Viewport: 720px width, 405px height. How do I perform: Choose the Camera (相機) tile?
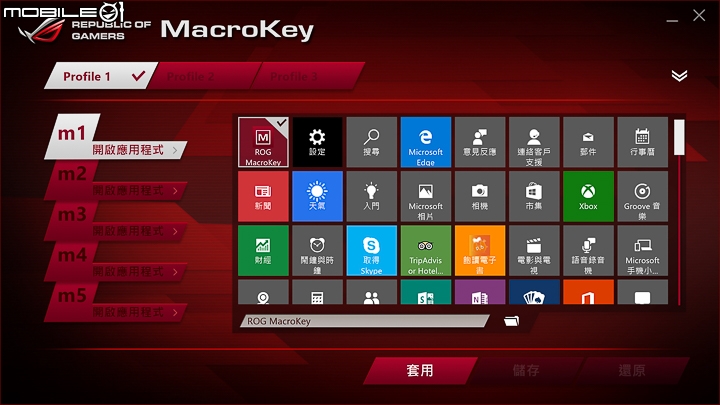(480, 196)
